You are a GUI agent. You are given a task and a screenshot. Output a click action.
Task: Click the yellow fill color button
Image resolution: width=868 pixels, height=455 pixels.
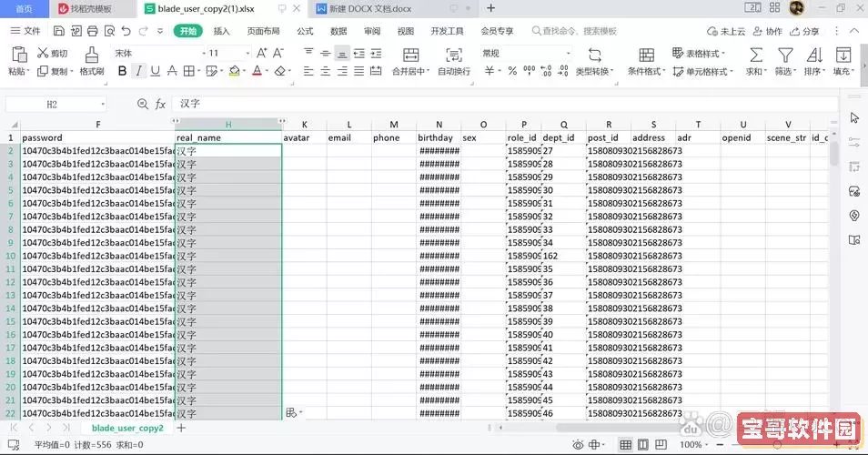coord(235,71)
